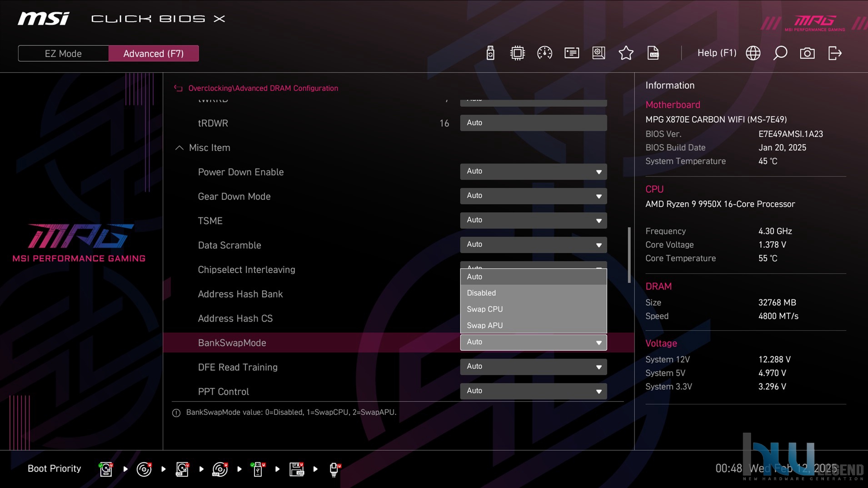Select USB key boot device
This screenshot has width=868, height=488.
[258, 469]
